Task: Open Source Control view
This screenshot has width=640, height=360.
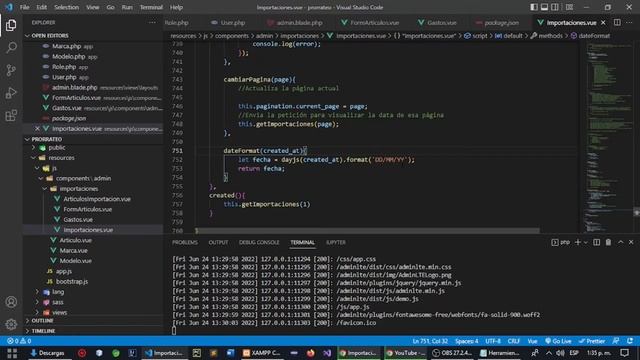Action: click(11, 70)
